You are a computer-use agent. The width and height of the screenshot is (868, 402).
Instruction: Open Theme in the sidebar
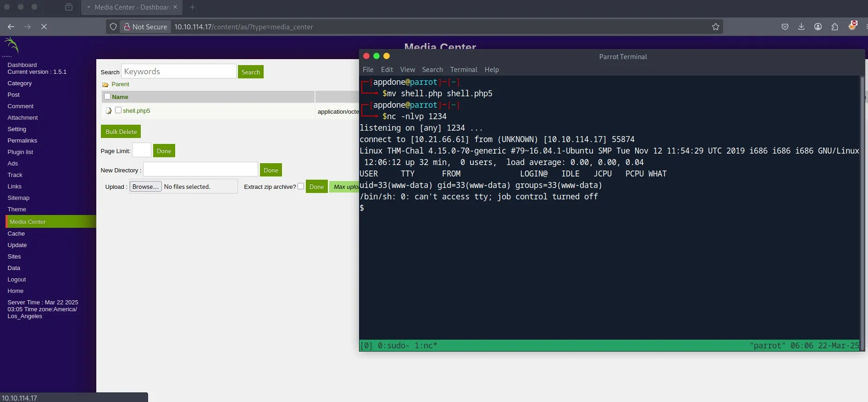[17, 209]
